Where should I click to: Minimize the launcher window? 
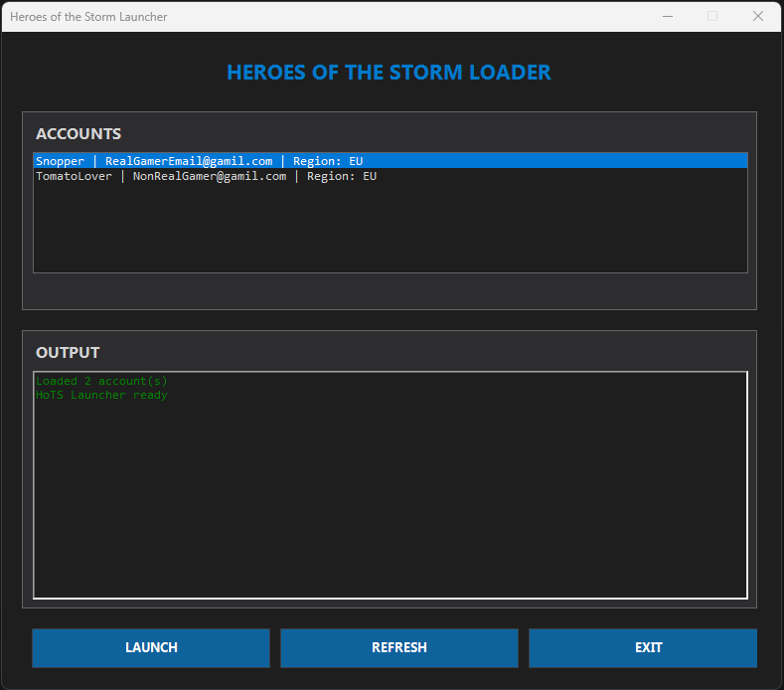click(x=668, y=17)
